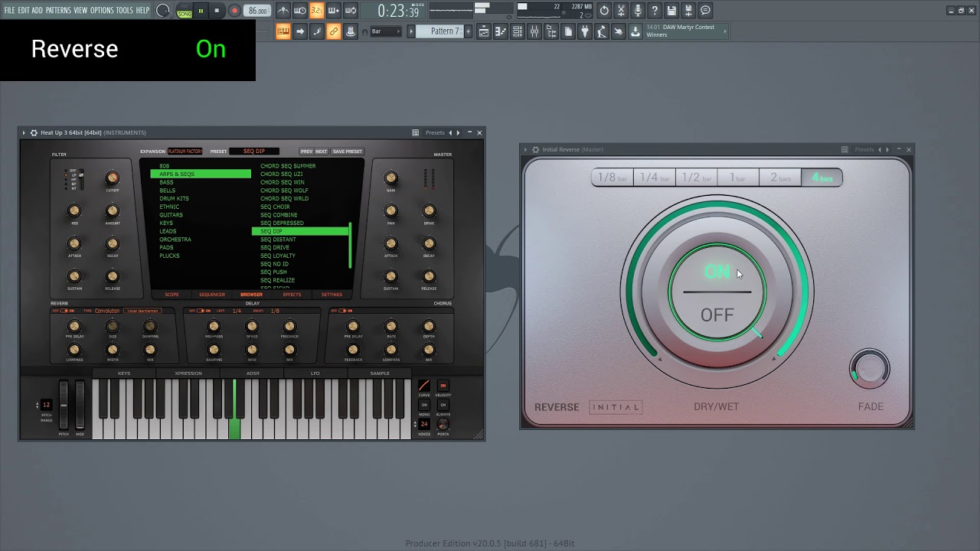Viewport: 980px width, 551px height.
Task: Toggle the Reverb on/off switch
Action: 64,311
